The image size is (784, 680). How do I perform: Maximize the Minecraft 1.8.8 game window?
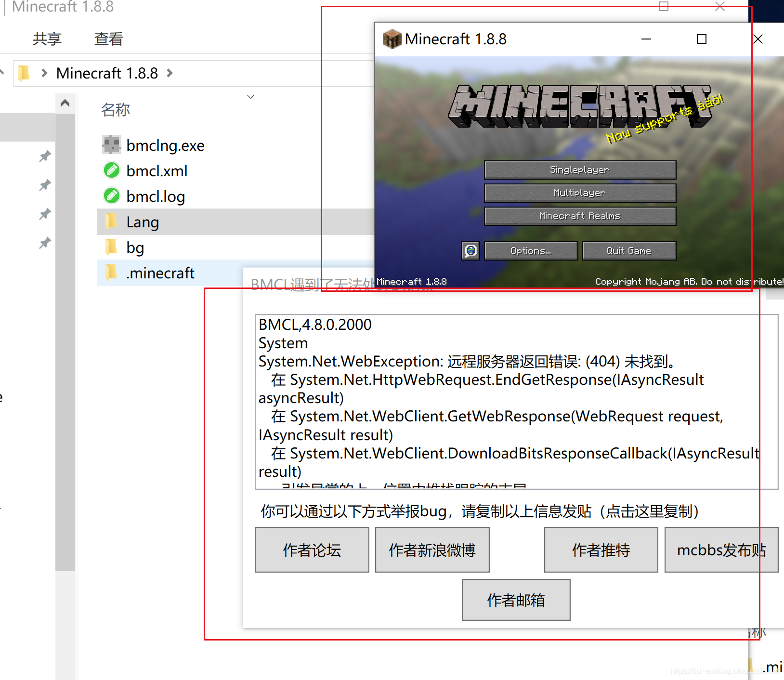[702, 39]
